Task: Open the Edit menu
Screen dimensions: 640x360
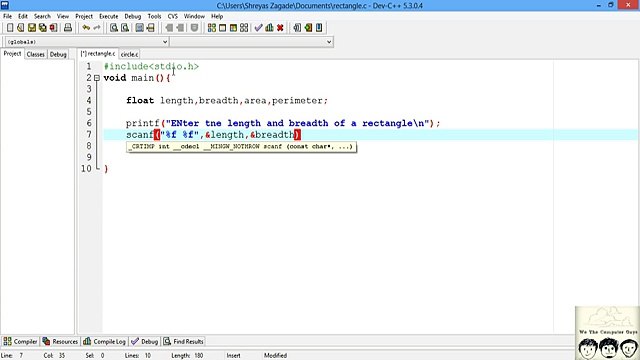Action: (23, 16)
